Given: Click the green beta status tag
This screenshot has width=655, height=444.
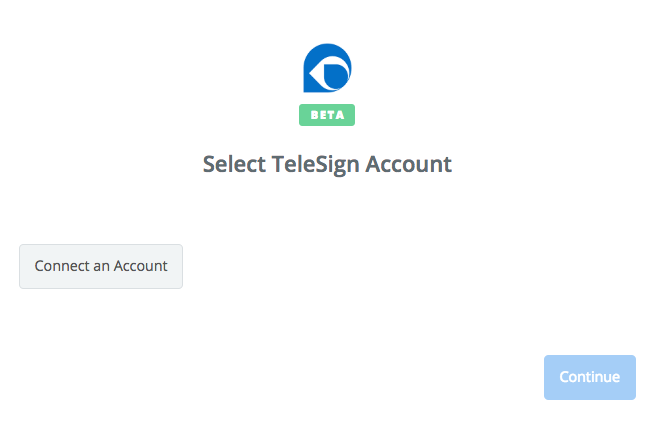Looking at the screenshot, I should pyautogui.click(x=327, y=115).
